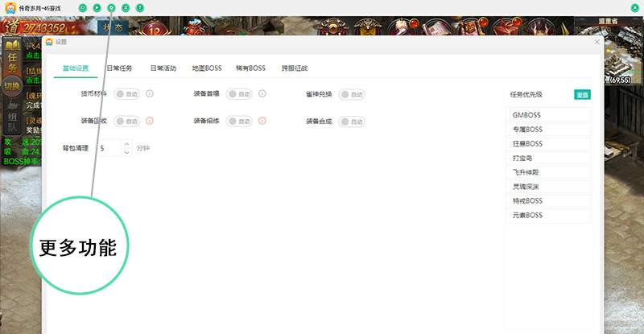Image resolution: width=644 pixels, height=334 pixels.
Task: Open the 地图BOSS tab
Action: [x=207, y=68]
